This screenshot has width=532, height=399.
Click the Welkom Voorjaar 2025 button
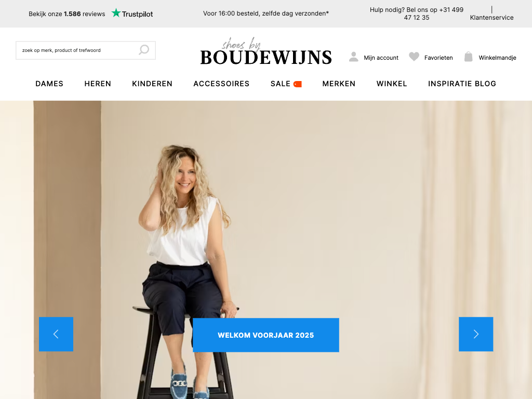click(x=265, y=335)
